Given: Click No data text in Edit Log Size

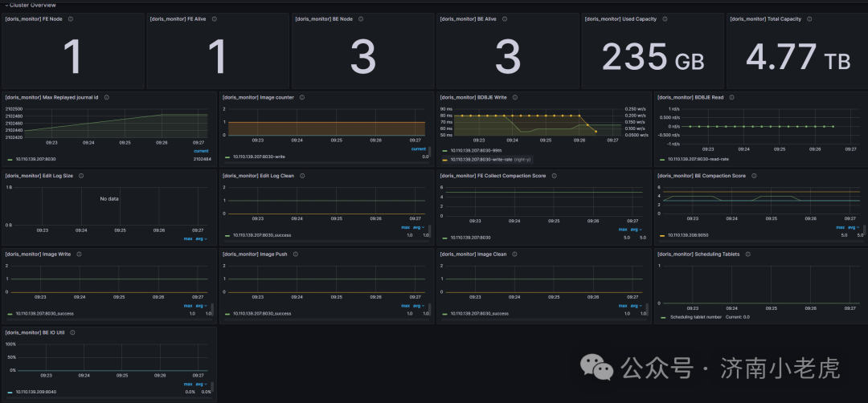Looking at the screenshot, I should pyautogui.click(x=109, y=198).
